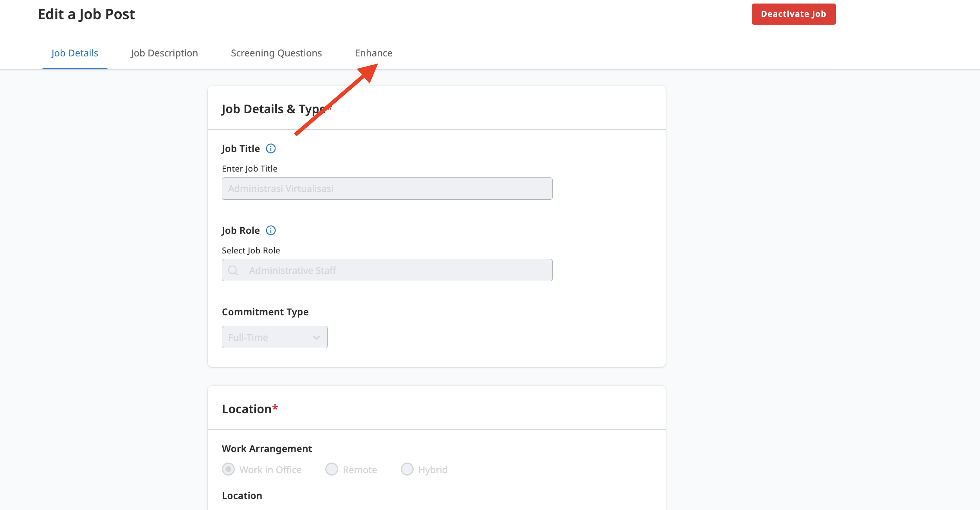This screenshot has width=980, height=510.
Task: Click the search magnifier in Job Role field
Action: tap(234, 270)
